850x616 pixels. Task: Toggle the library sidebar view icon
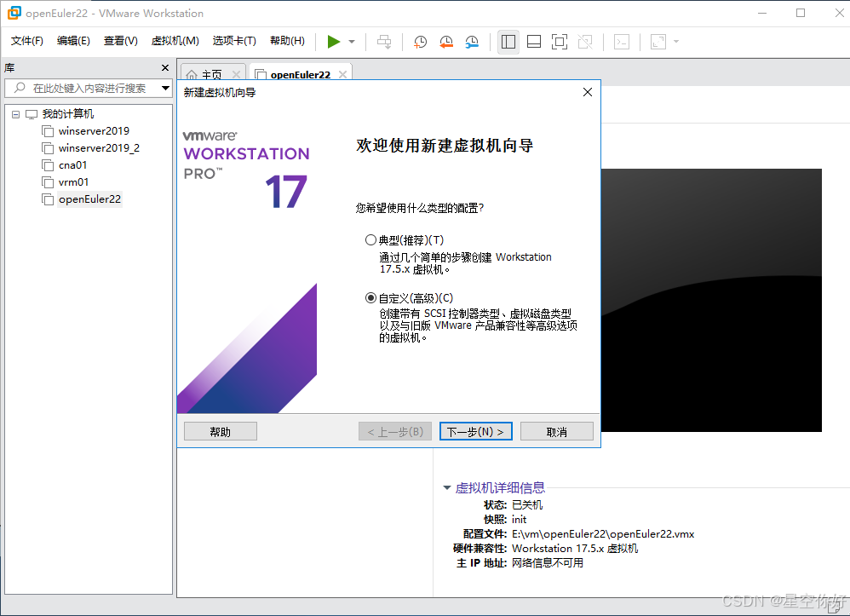(x=508, y=42)
